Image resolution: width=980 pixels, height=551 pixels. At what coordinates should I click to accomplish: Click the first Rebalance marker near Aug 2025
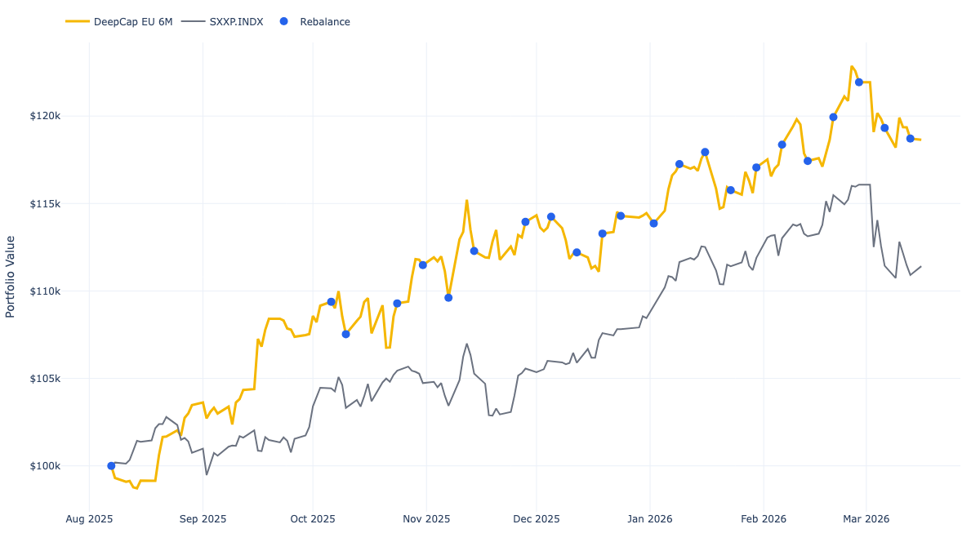click(x=111, y=465)
